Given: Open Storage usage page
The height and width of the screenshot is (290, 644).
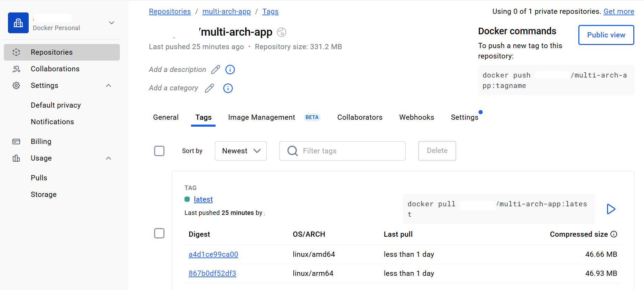Looking at the screenshot, I should [x=44, y=194].
